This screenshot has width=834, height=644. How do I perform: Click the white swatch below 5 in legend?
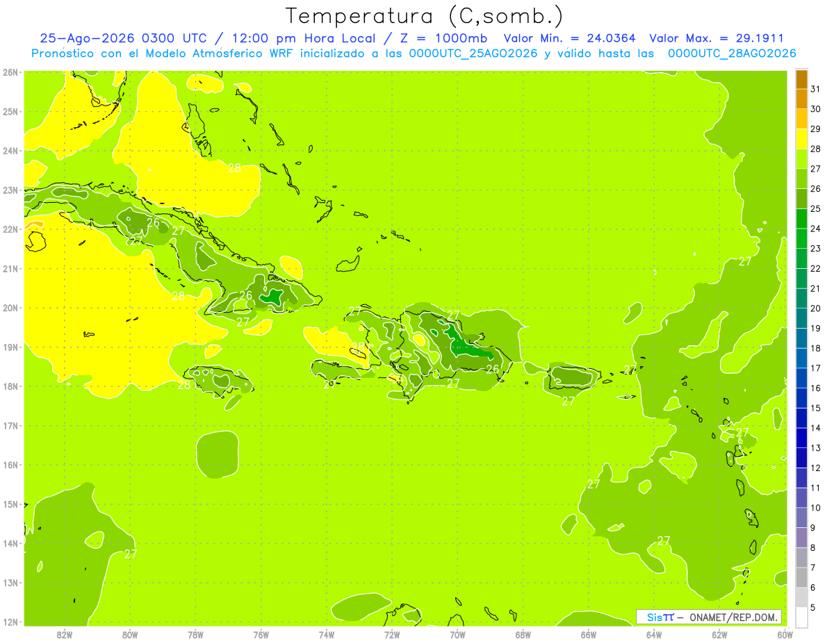click(801, 617)
